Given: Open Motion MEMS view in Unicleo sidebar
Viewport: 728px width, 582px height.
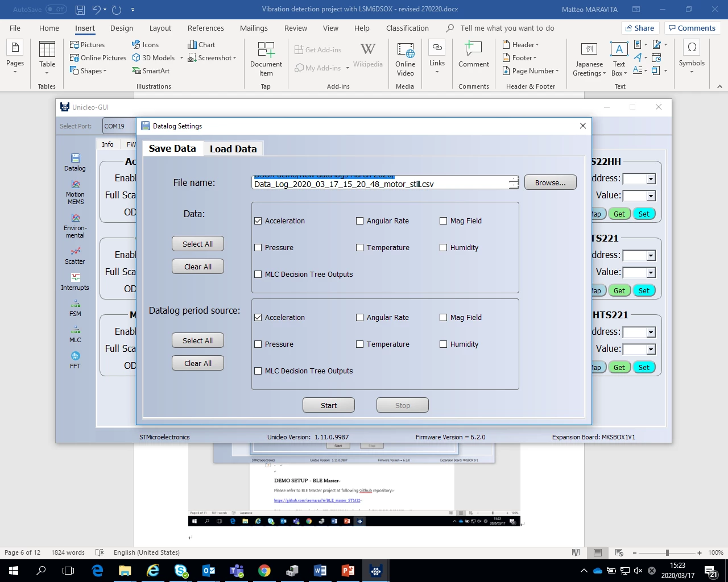Looking at the screenshot, I should [75, 193].
